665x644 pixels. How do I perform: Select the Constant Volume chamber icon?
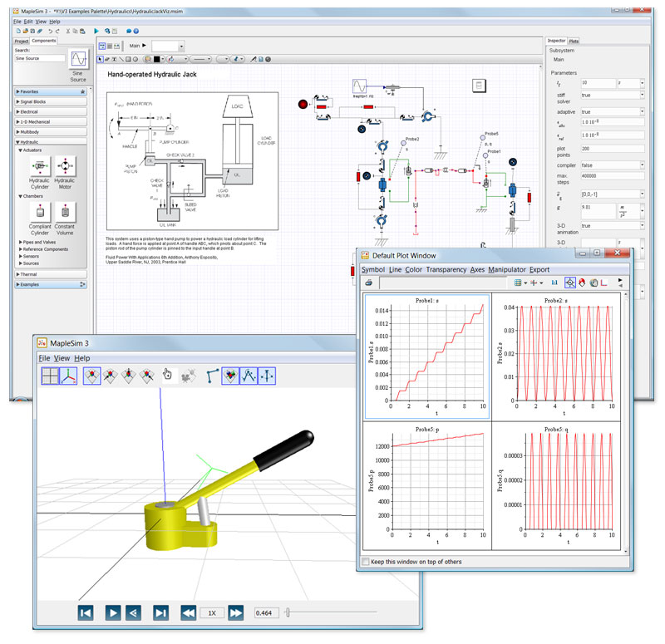pos(65,213)
